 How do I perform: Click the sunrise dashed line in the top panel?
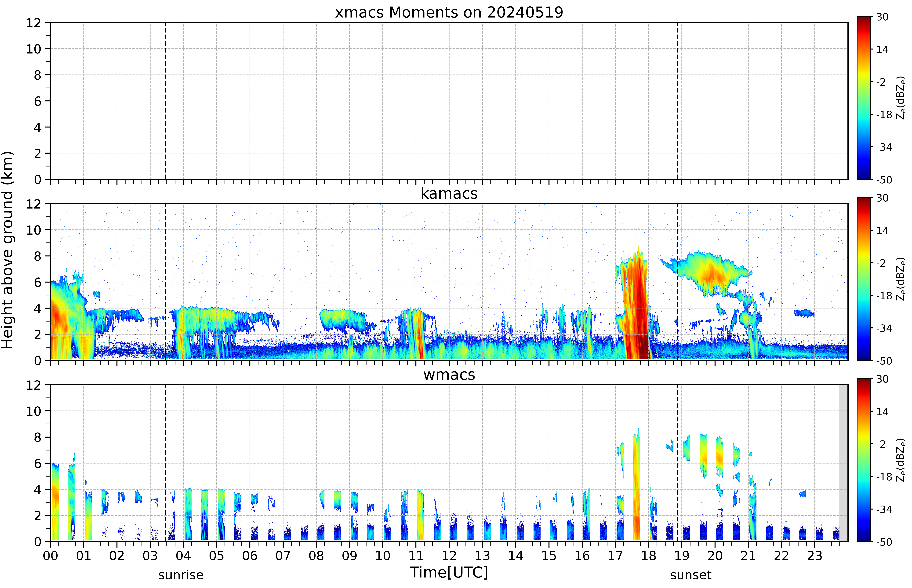(x=165, y=101)
